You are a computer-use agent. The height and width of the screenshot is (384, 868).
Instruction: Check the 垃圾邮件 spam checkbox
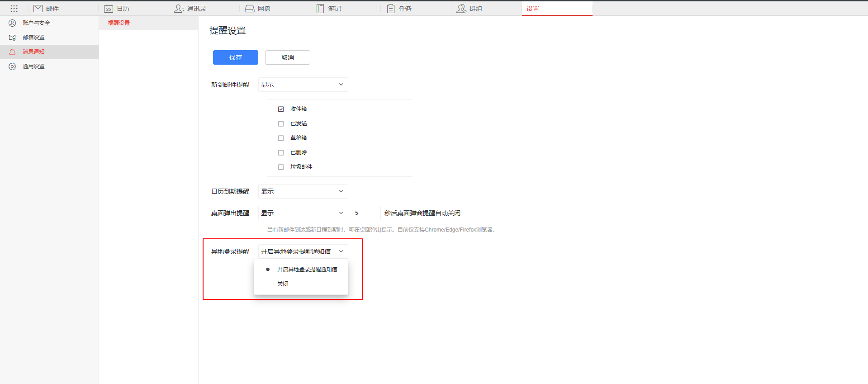(x=281, y=167)
